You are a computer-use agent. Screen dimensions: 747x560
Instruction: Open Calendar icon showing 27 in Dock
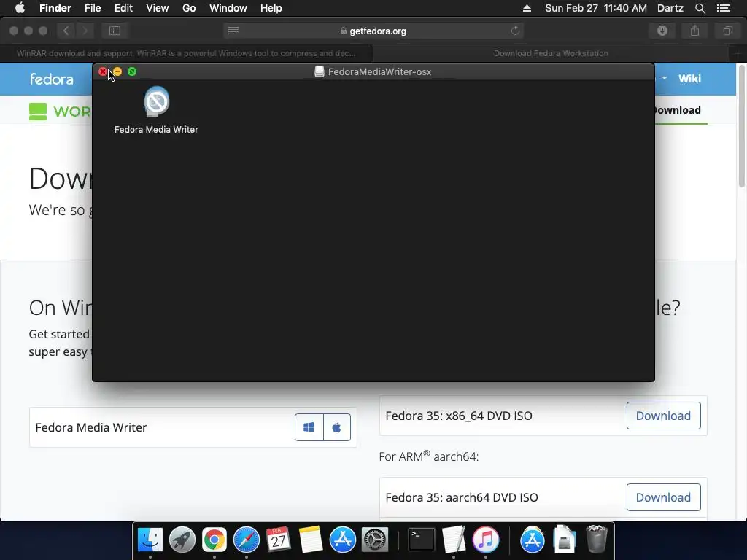[x=278, y=540]
